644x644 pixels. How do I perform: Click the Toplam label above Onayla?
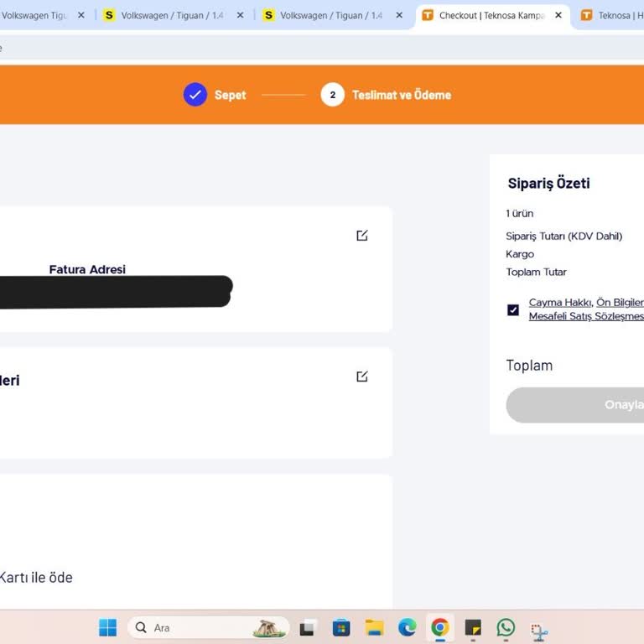529,366
